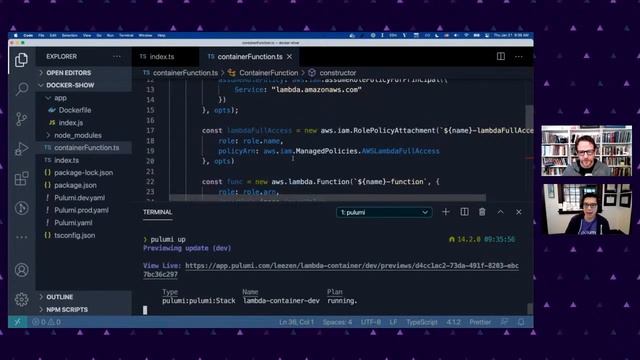This screenshot has height=360, width=640.
Task: Split the editor to the right
Action: [501, 56]
